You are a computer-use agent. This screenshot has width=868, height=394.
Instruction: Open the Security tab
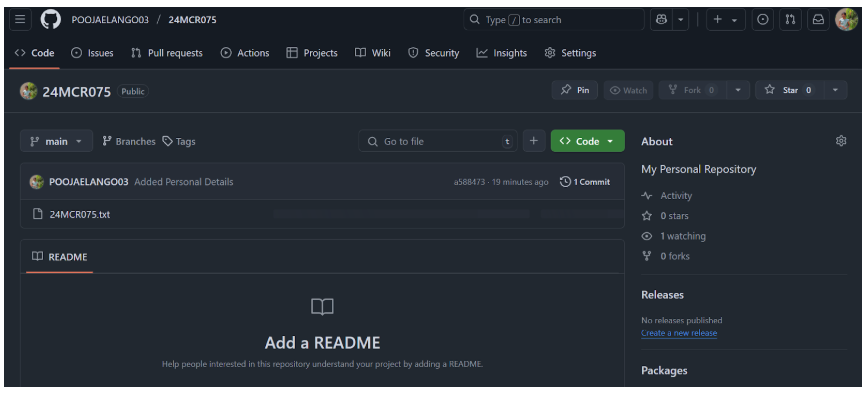coord(433,53)
